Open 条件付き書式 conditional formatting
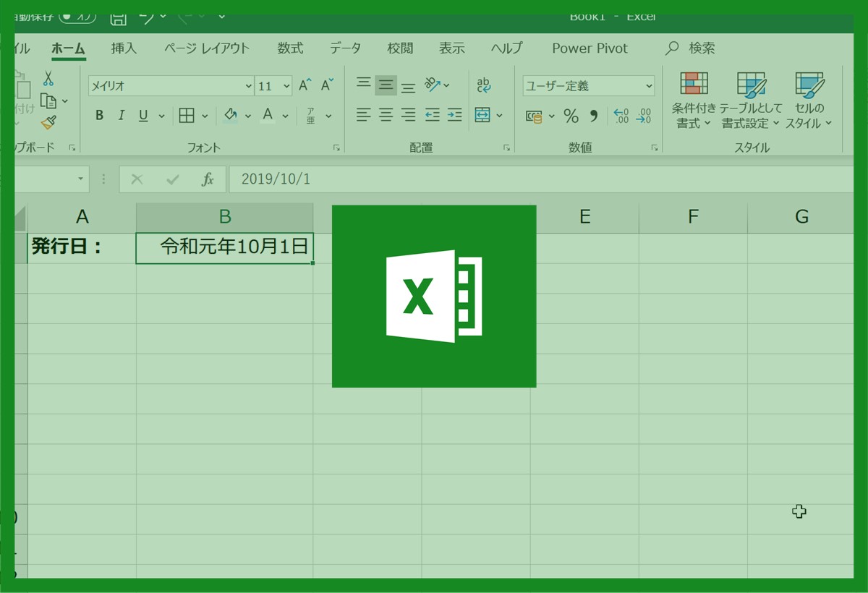 694,101
